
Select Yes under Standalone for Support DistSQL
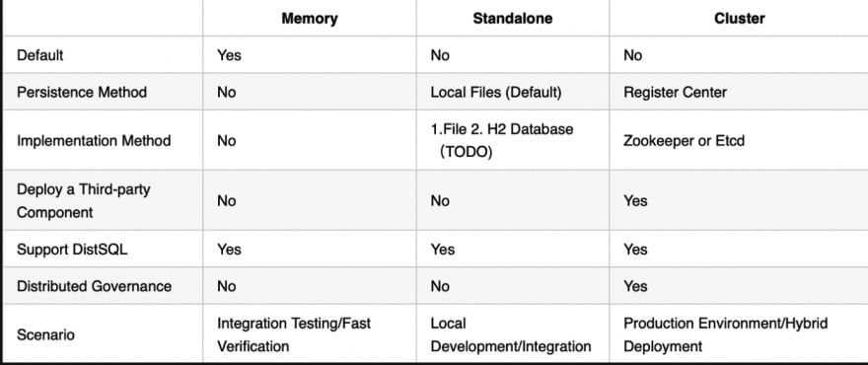pos(442,250)
